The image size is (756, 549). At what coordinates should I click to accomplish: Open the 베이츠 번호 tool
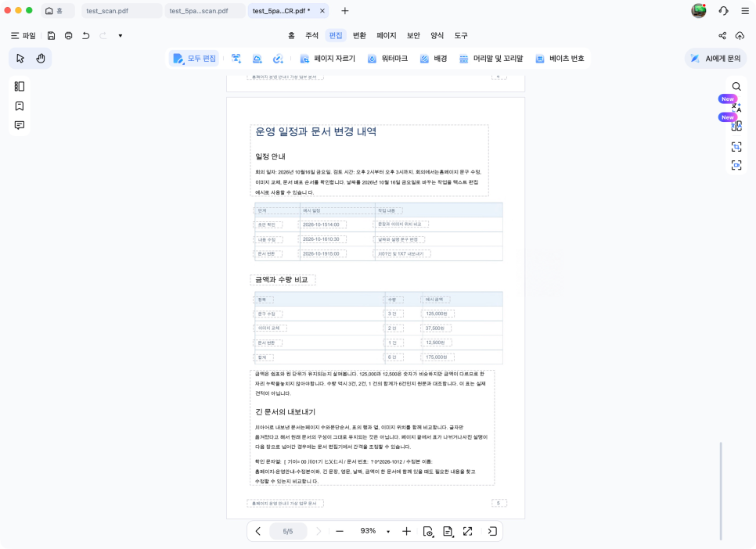560,59
